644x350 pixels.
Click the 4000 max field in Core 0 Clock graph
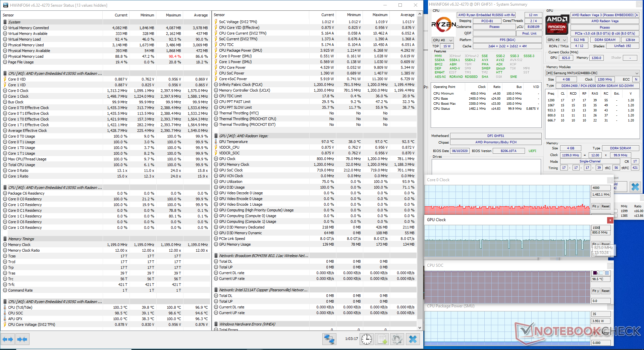[x=601, y=188]
